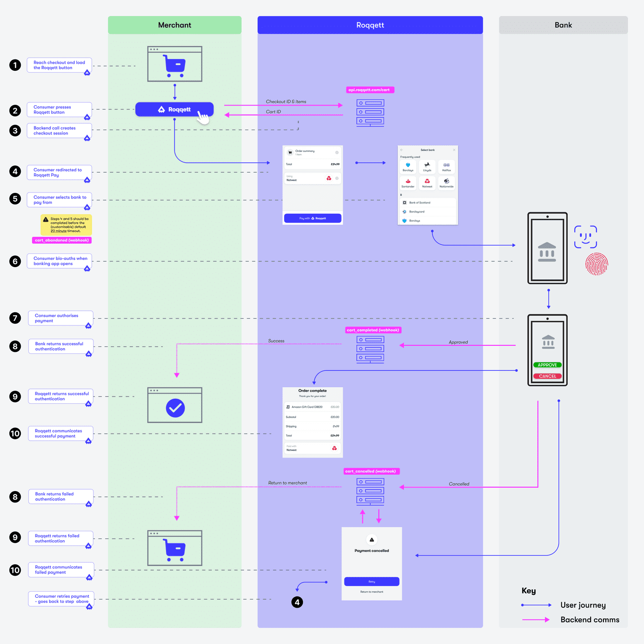This screenshot has width=644, height=644.
Task: Choose the Halifax bank icon
Action: [446, 166]
